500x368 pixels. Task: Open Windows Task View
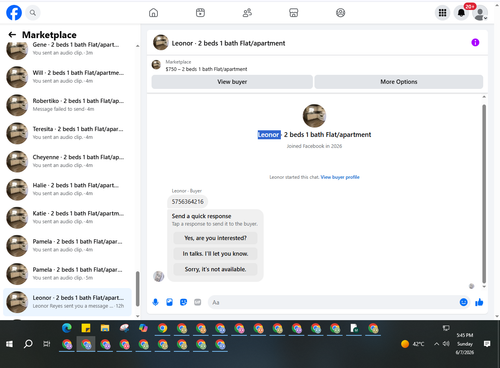[47, 344]
